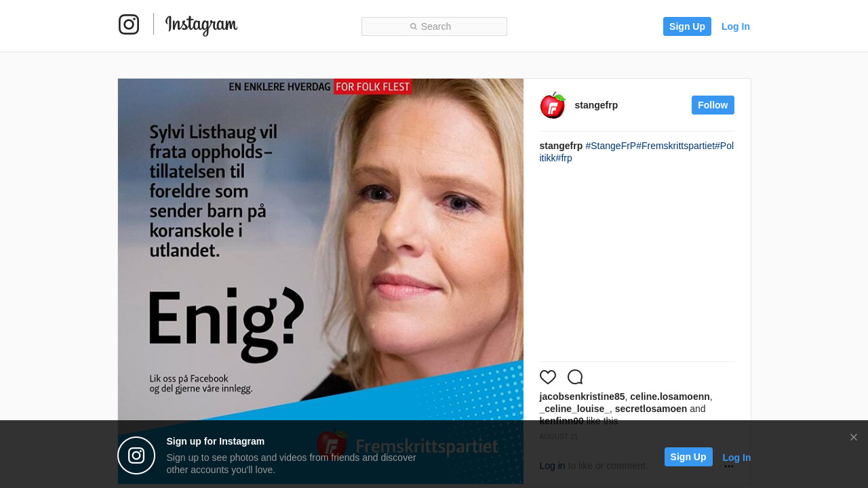
Task: Open stangefrp username beside profile picture
Action: 596,105
